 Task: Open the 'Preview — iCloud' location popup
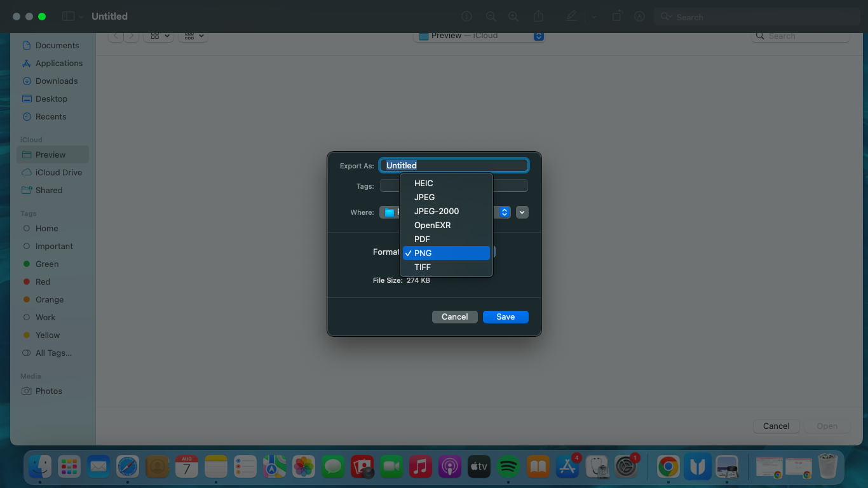click(x=479, y=36)
